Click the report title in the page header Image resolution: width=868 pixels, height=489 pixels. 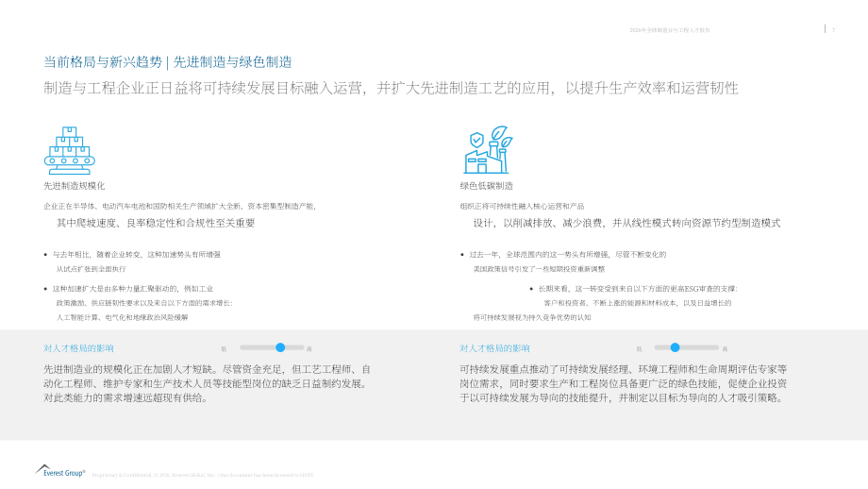(x=670, y=30)
